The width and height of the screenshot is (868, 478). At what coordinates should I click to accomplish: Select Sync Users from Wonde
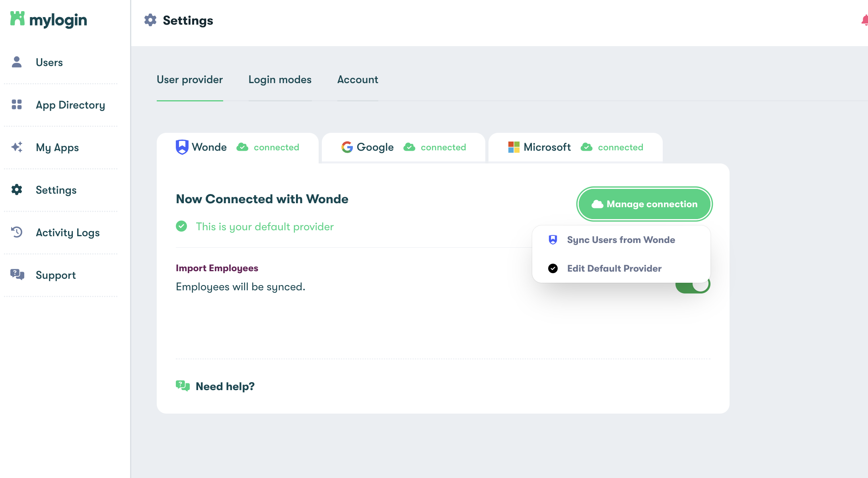(x=621, y=240)
